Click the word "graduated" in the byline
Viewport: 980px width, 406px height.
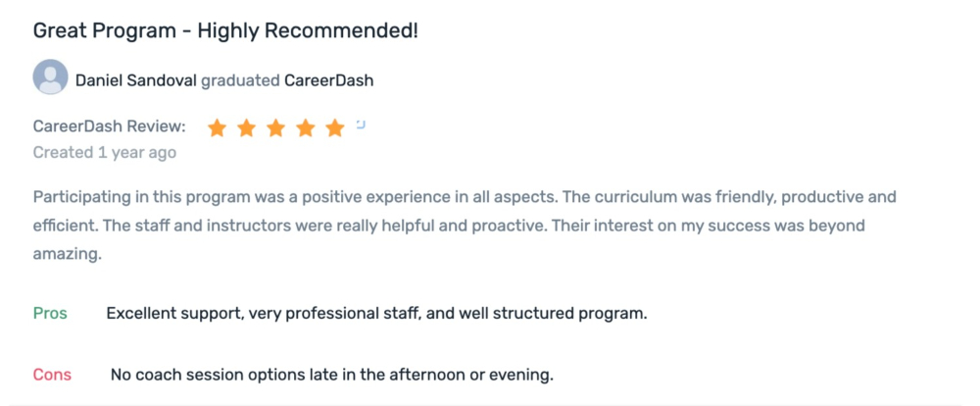pyautogui.click(x=240, y=81)
